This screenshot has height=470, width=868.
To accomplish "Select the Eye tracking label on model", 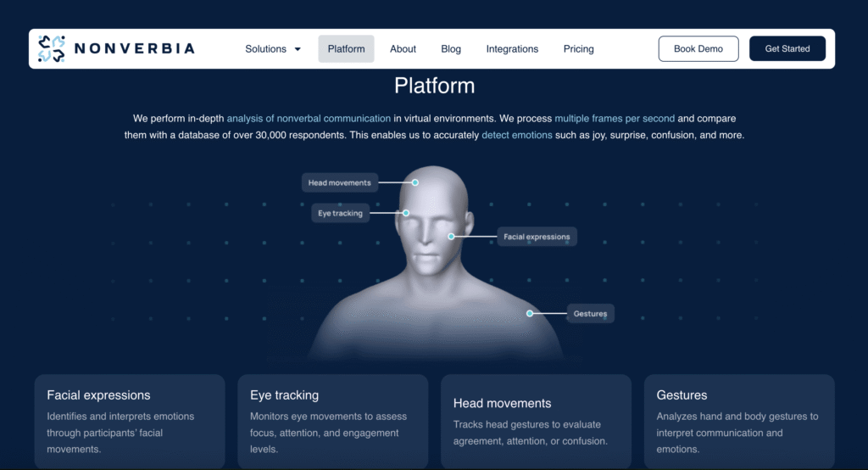I will coord(340,213).
